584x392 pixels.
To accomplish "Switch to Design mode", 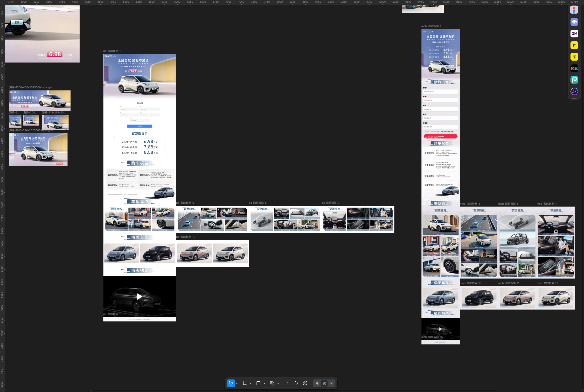I will coord(324,383).
